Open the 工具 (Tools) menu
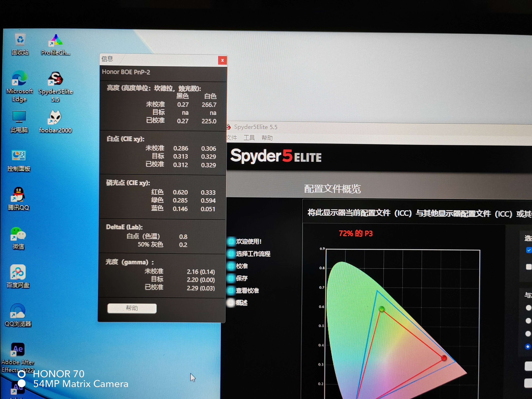This screenshot has width=532, height=399. [249, 138]
